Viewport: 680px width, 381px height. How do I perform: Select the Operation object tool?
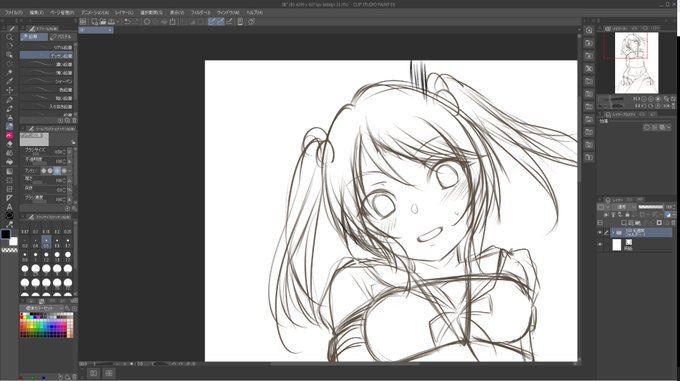tap(9, 55)
